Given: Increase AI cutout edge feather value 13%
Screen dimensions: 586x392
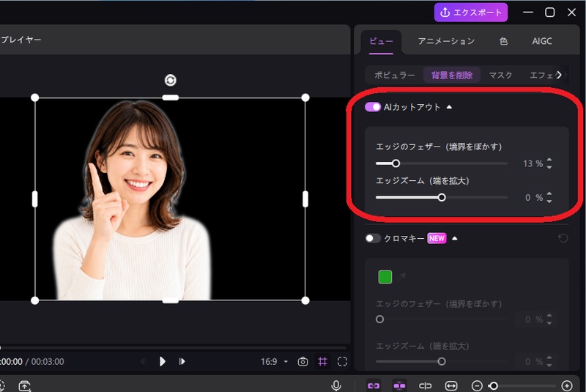Looking at the screenshot, I should [549, 160].
